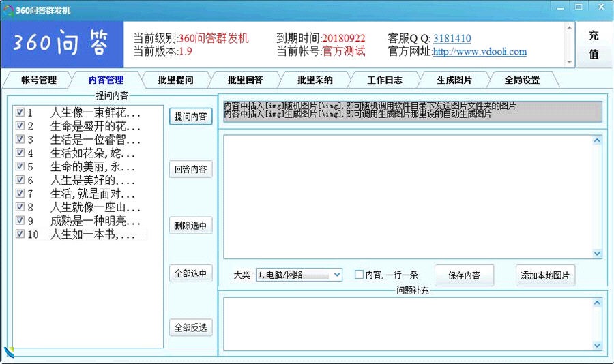614x364 pixels.
Task: Uncheck the checkbox for item 1
Action: tap(20, 112)
